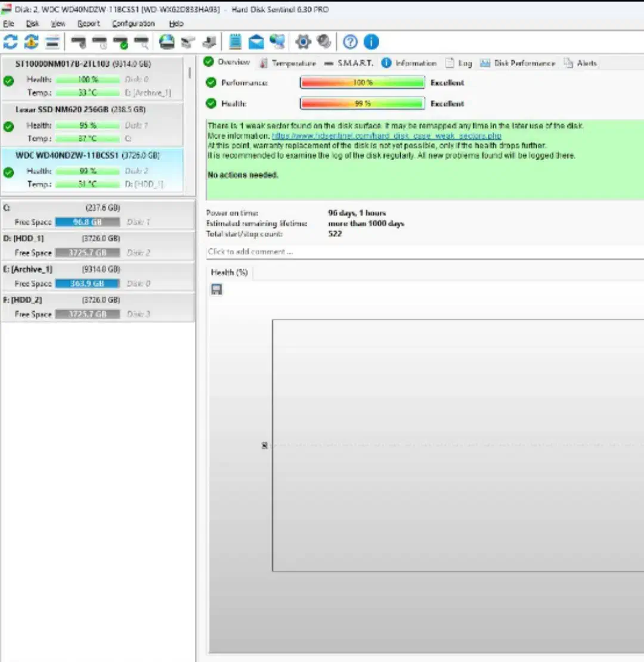The width and height of the screenshot is (644, 662).
Task: Click the configuration gear icon
Action: [304, 42]
